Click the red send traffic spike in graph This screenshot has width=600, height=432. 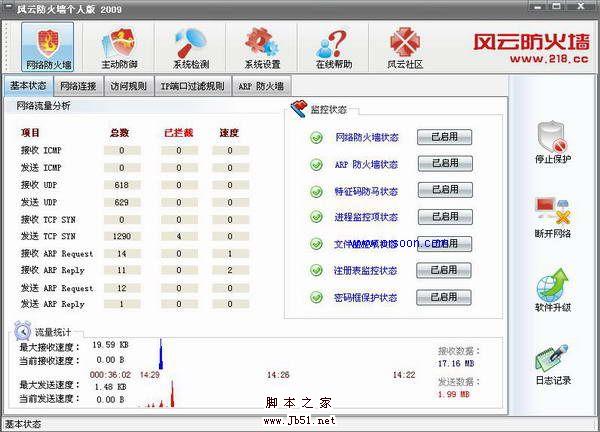click(x=172, y=394)
